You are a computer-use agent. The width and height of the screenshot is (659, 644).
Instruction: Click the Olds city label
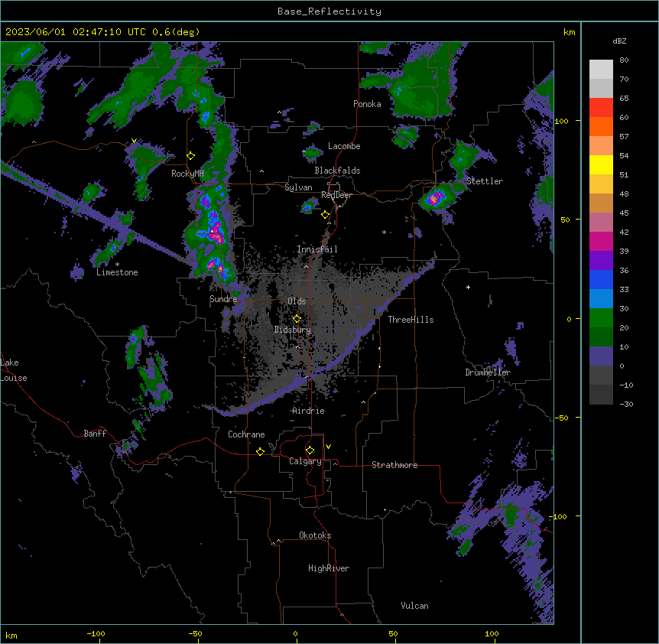coord(297,301)
